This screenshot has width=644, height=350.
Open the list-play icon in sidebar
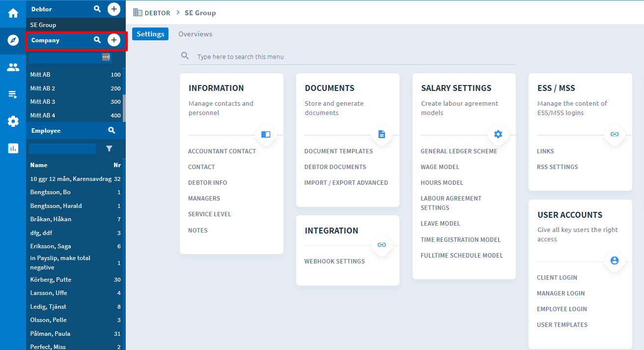[13, 94]
